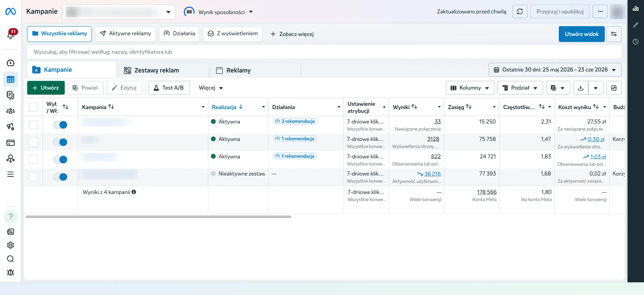Open the Podział breakdown dropdown
The image size is (644, 295).
(x=520, y=88)
